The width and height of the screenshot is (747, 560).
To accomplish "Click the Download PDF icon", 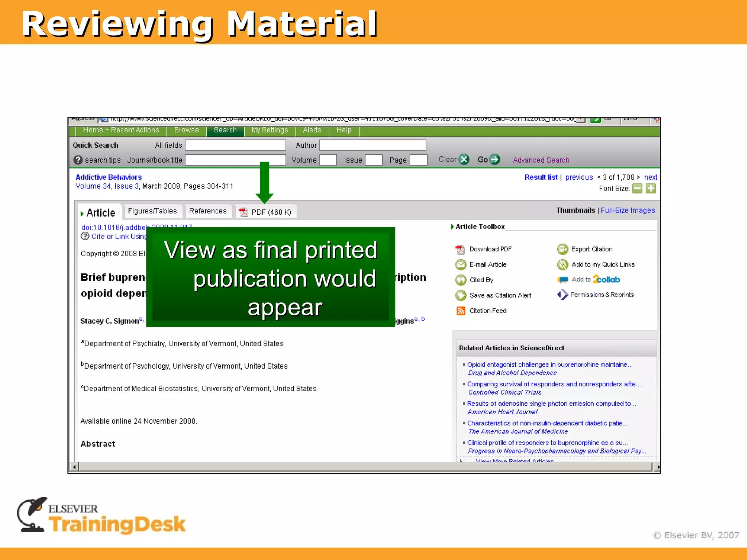I will click(x=460, y=249).
